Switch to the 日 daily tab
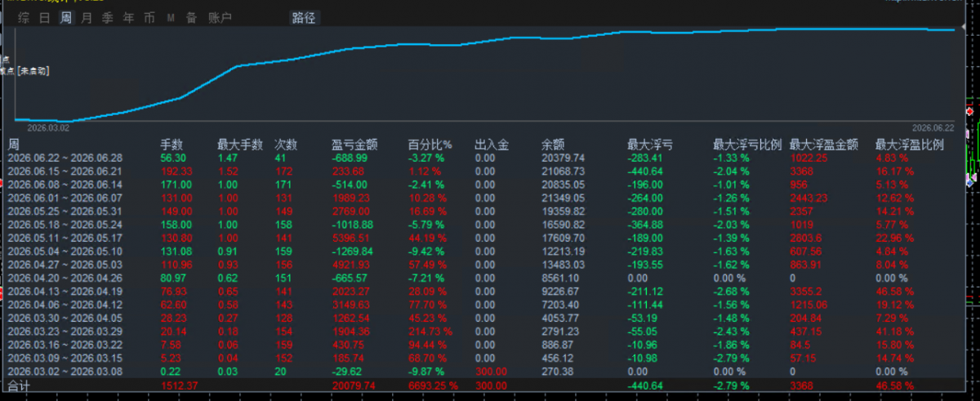 tap(45, 17)
